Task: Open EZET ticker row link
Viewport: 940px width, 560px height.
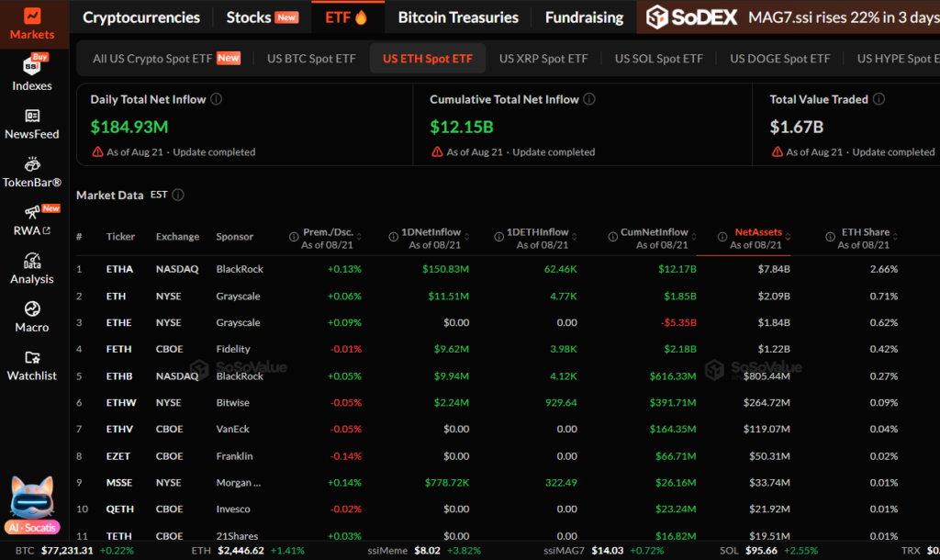Action: click(118, 455)
